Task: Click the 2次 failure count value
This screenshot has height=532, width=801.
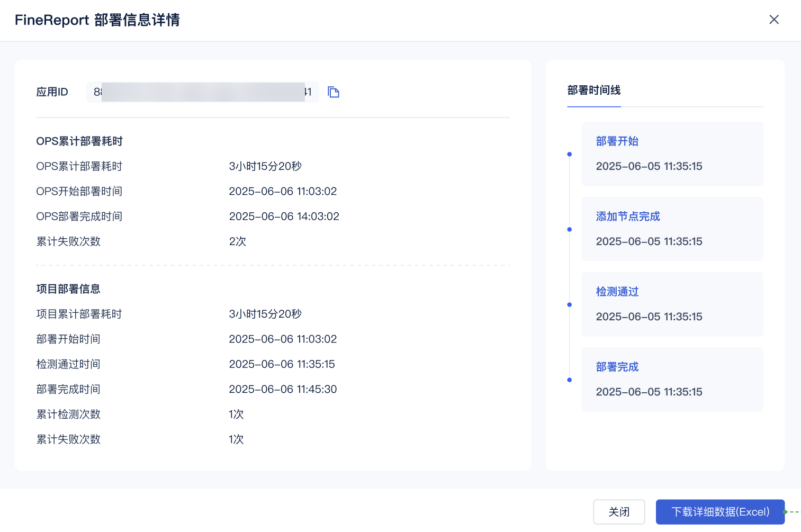Action: 237,241
